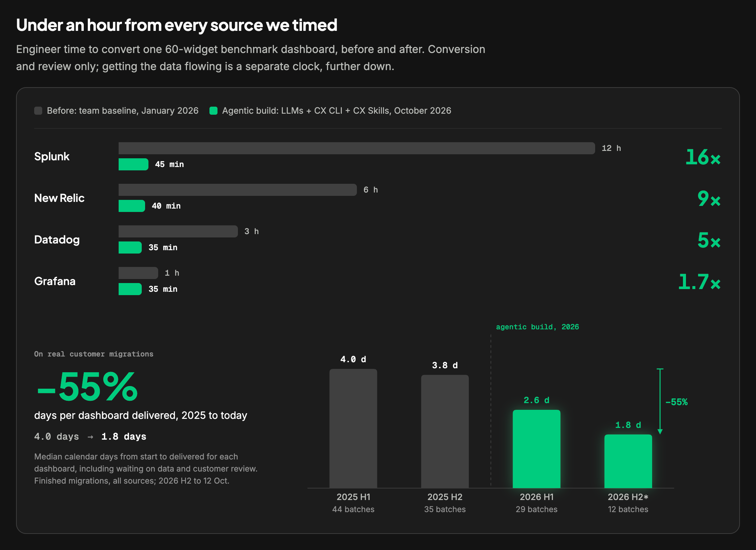Click the green Datadog 35 min bar
Screen dimensions: 756x550
tap(130, 248)
